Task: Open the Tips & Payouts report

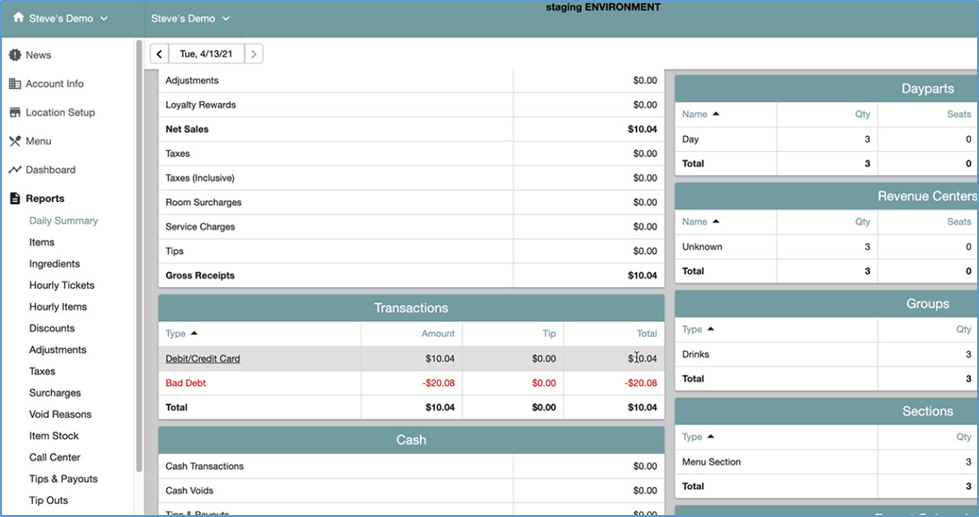Action: click(64, 479)
